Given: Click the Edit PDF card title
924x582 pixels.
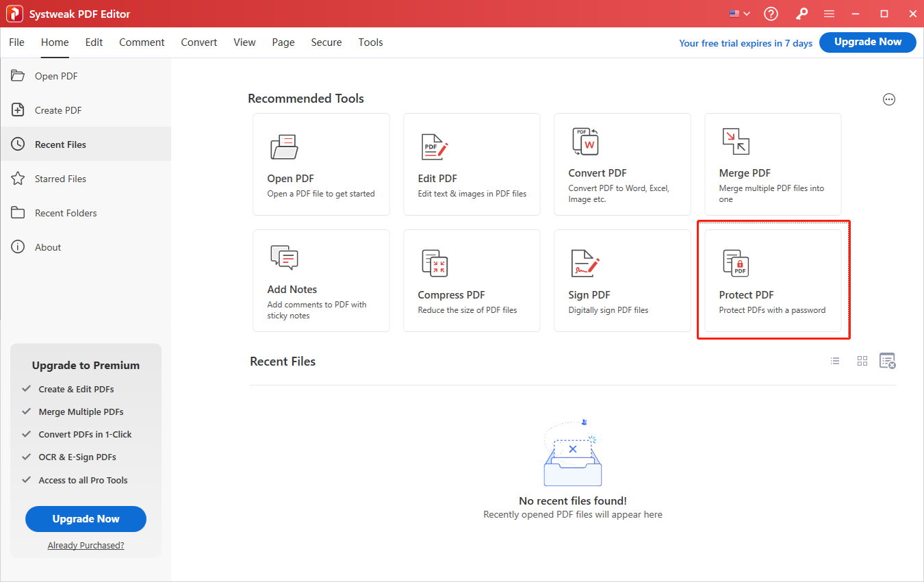Looking at the screenshot, I should pyautogui.click(x=437, y=179).
